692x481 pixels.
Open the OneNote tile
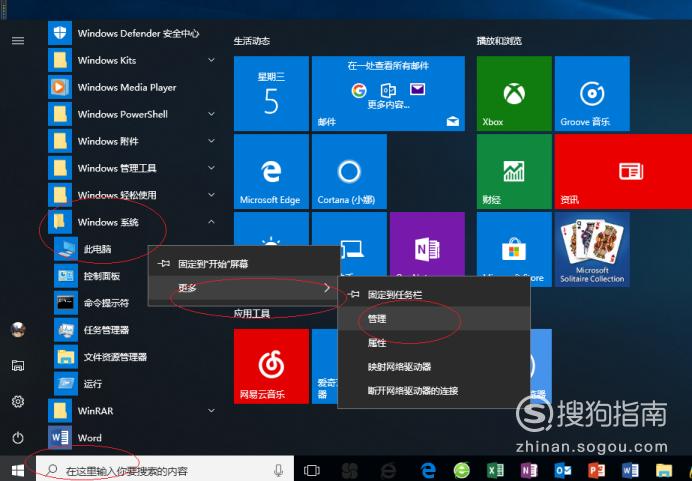[x=427, y=244]
